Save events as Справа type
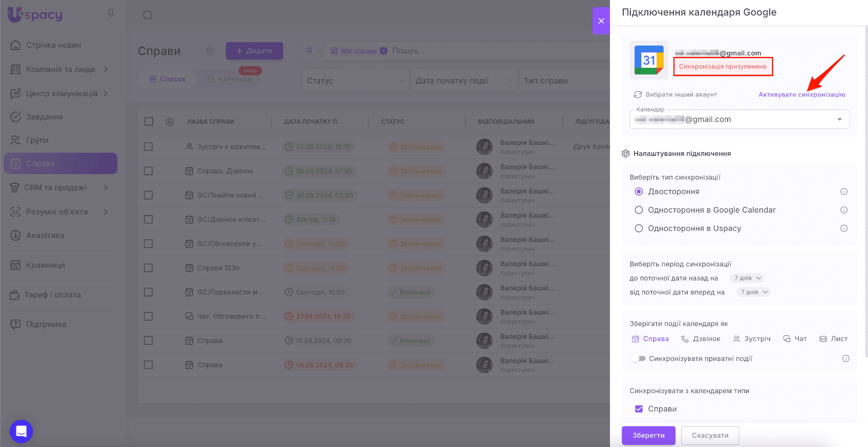Image resolution: width=868 pixels, height=447 pixels. tap(650, 339)
